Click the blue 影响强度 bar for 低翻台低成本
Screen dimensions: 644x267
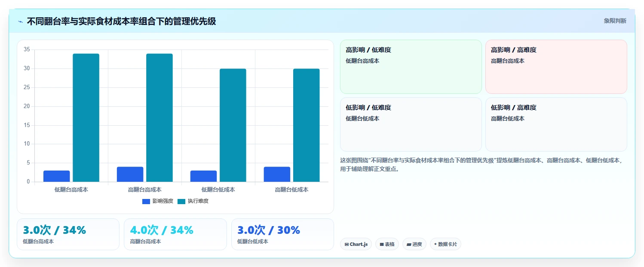[x=204, y=176]
